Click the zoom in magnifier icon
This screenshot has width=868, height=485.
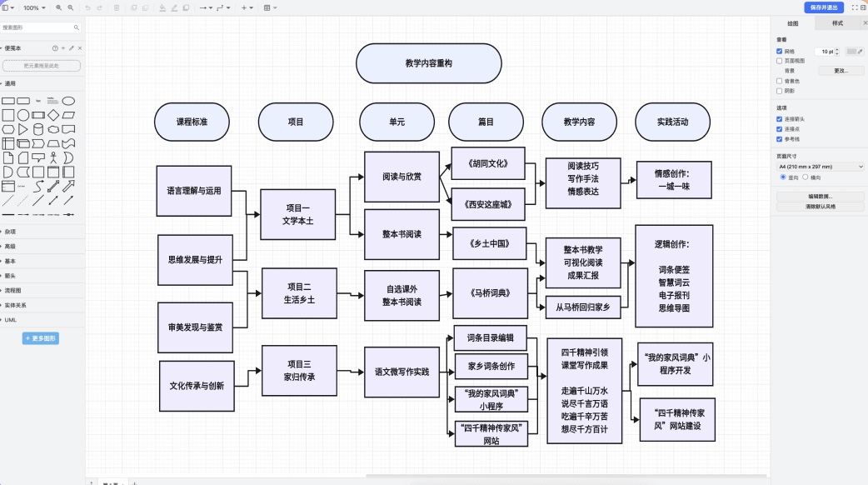click(x=58, y=7)
